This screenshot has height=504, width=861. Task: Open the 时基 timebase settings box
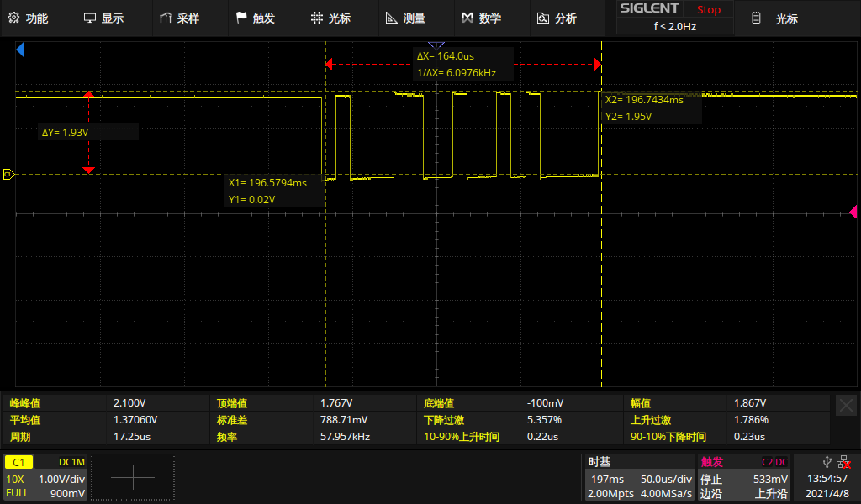[639, 477]
